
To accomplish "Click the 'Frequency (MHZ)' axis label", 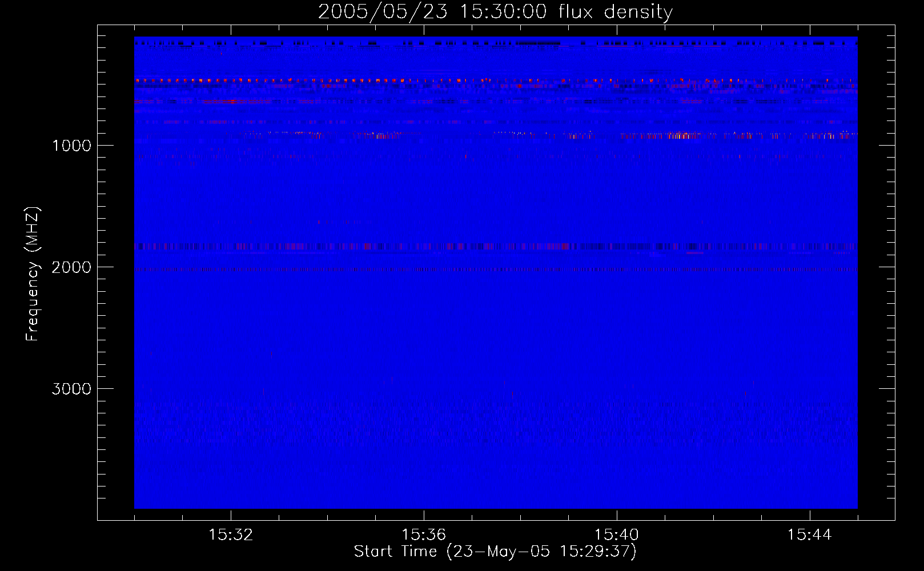I will tap(33, 274).
